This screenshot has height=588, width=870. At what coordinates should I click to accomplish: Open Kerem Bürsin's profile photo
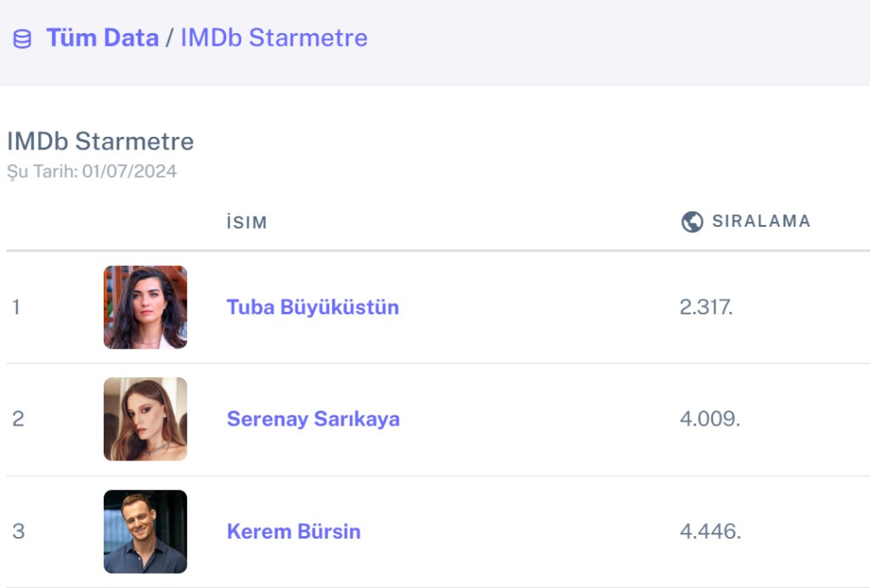click(x=145, y=531)
